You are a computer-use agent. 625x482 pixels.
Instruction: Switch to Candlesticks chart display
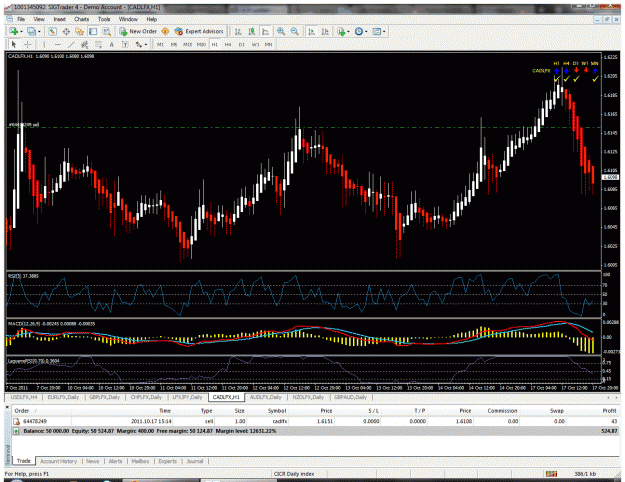[x=252, y=31]
